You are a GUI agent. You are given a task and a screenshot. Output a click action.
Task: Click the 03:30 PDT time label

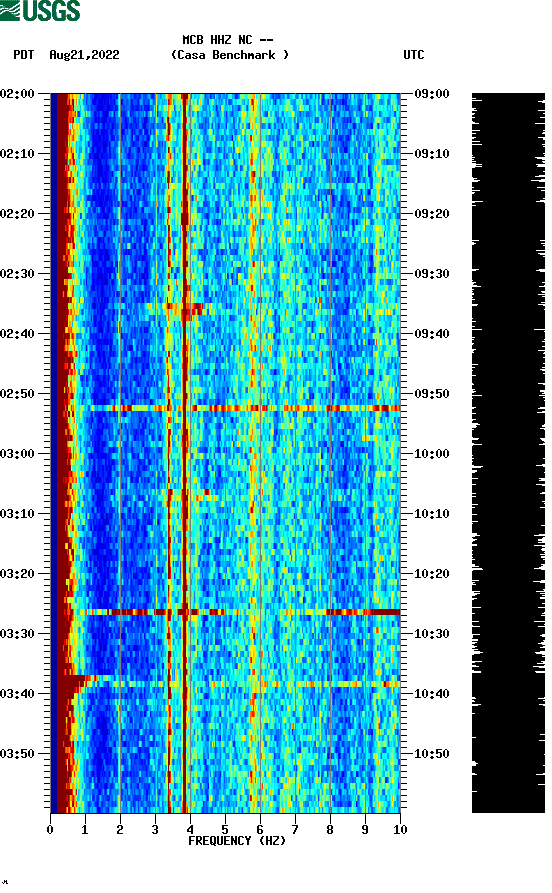tap(18, 634)
